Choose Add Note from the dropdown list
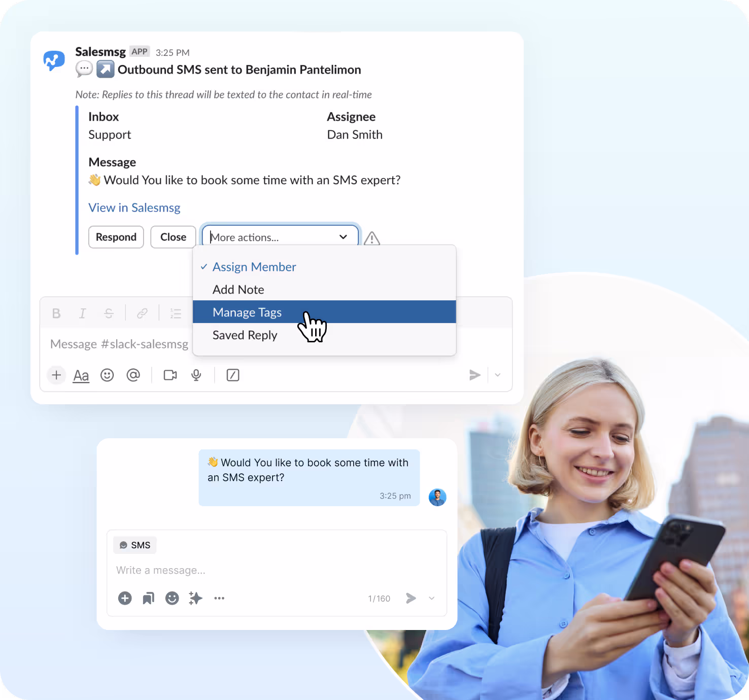This screenshot has height=700, width=749. pyautogui.click(x=324, y=290)
